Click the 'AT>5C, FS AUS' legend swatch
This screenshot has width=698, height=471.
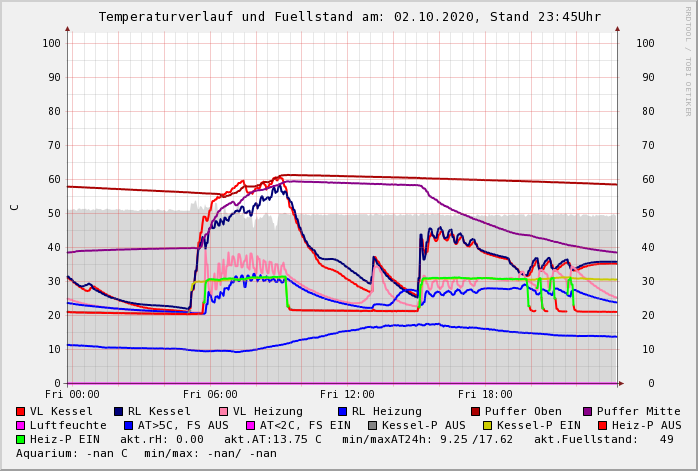[x=129, y=425]
